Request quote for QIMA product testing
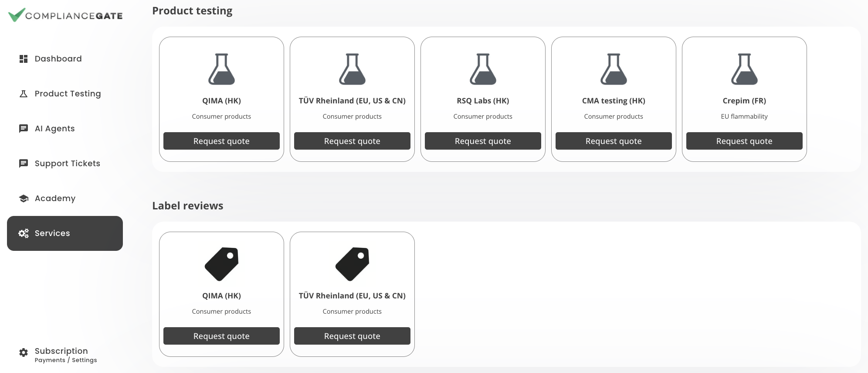 [221, 141]
